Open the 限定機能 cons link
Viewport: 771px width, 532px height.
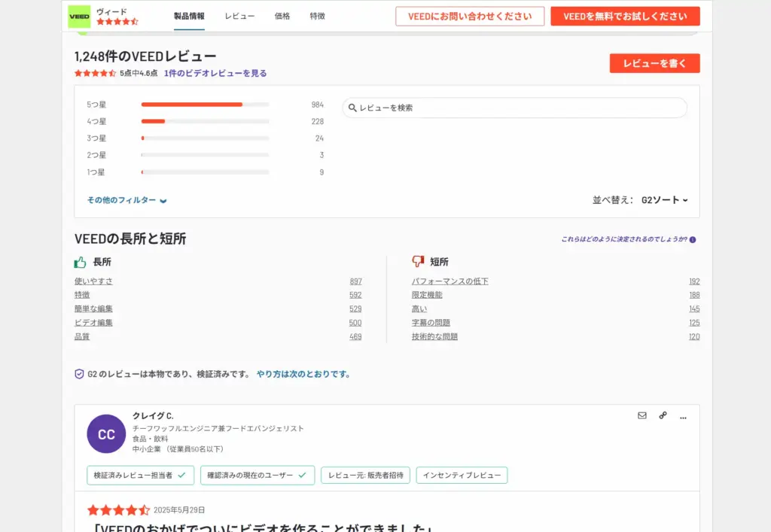[x=427, y=295]
